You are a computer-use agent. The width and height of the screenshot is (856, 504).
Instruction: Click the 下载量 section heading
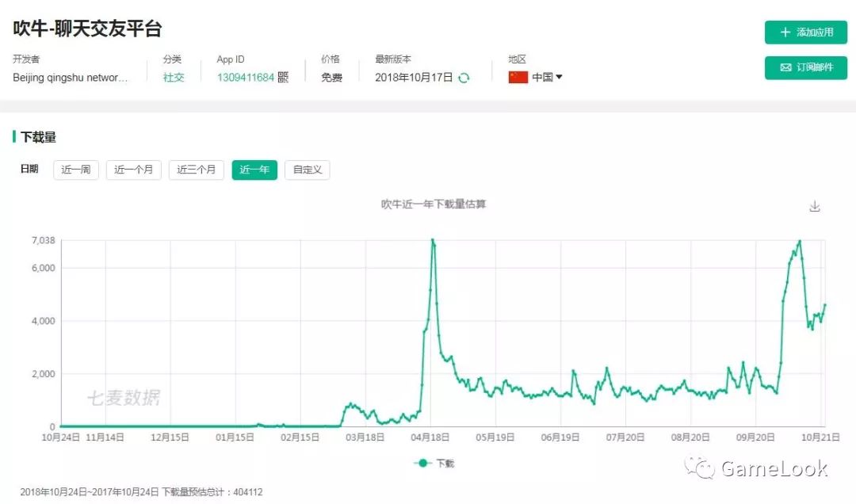click(38, 137)
